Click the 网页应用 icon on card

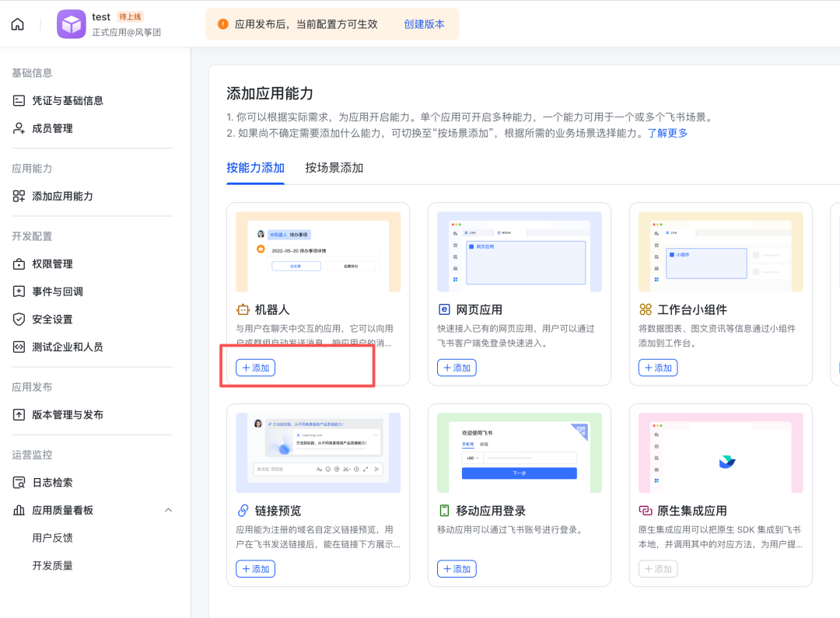point(444,309)
